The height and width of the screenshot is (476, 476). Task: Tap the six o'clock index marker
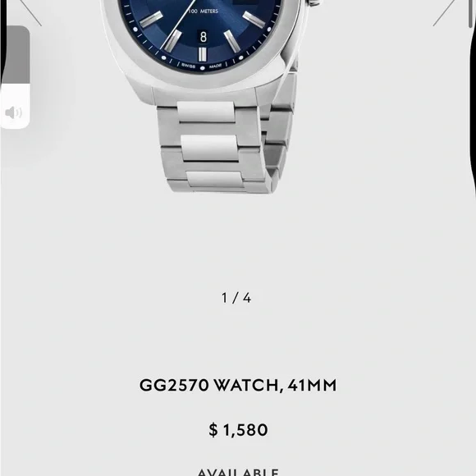202,54
